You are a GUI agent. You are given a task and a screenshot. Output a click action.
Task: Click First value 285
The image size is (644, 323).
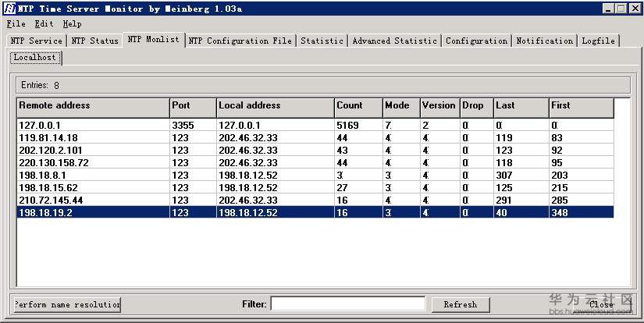pyautogui.click(x=560, y=201)
